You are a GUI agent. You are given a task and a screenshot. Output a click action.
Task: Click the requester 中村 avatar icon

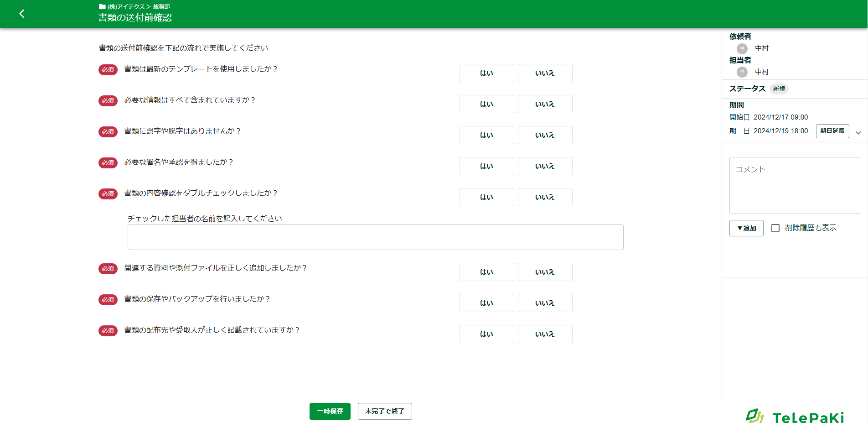click(742, 48)
